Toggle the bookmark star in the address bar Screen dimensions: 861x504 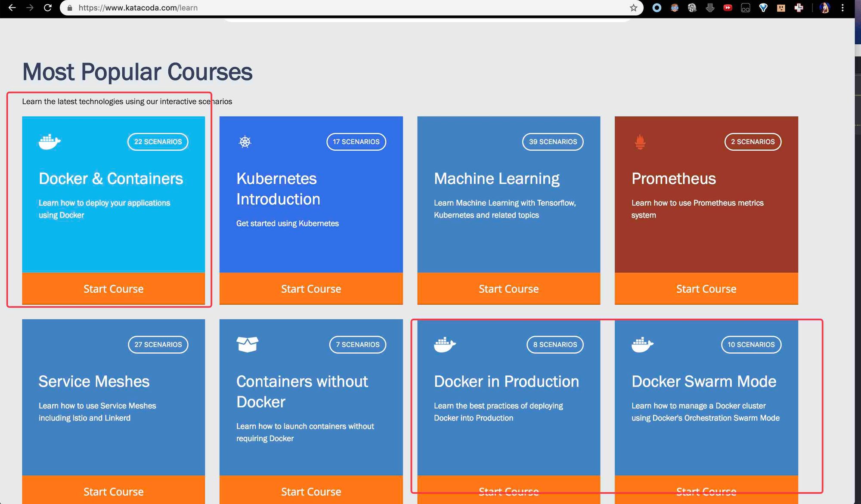tap(632, 8)
